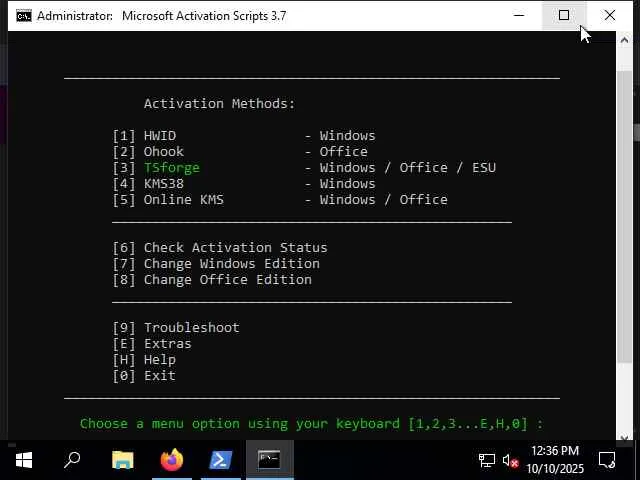640x480 pixels.
Task: Open the notification center icon
Action: point(607,460)
